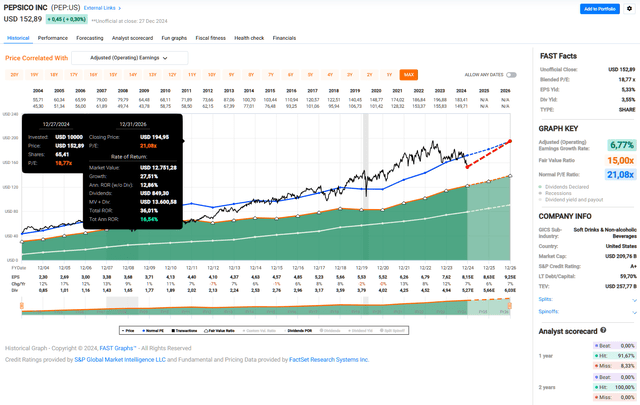Select the 3Y time range button
640x405 pixels.
point(350,75)
